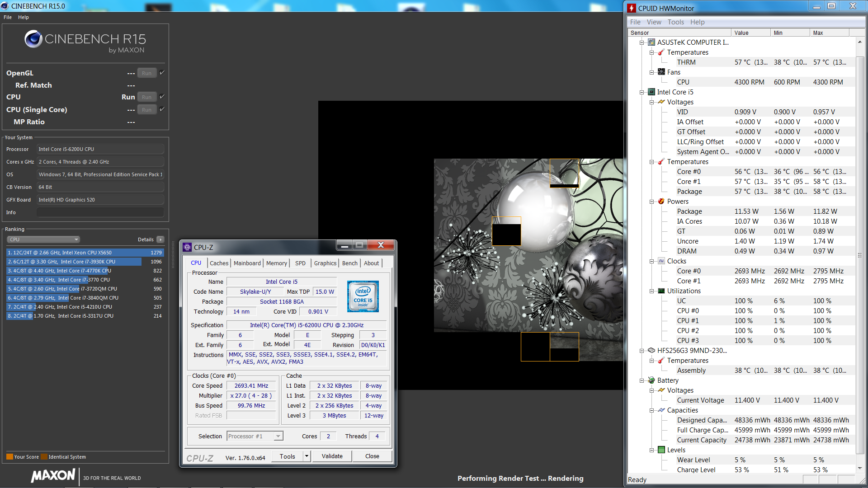The width and height of the screenshot is (868, 488).
Task: Click the Tools button in CPU-Z
Action: (287, 456)
